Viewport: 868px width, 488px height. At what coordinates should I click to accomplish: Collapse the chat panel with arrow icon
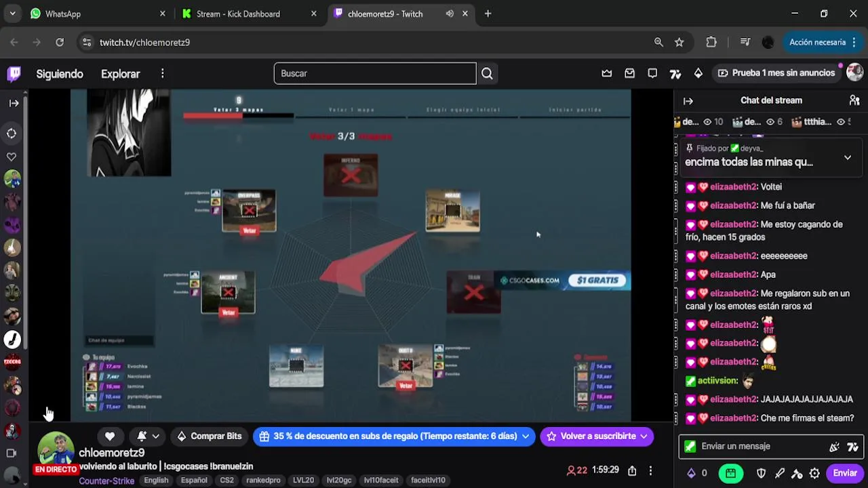pos(688,100)
